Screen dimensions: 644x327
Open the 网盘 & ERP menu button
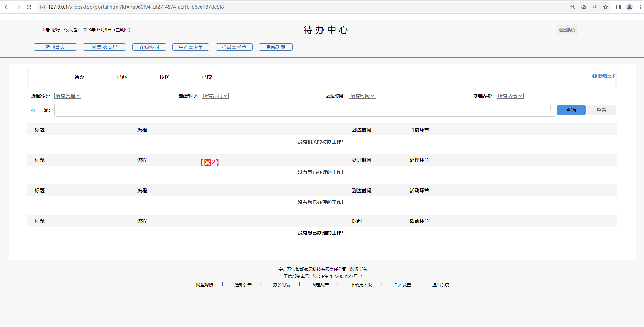pos(105,47)
